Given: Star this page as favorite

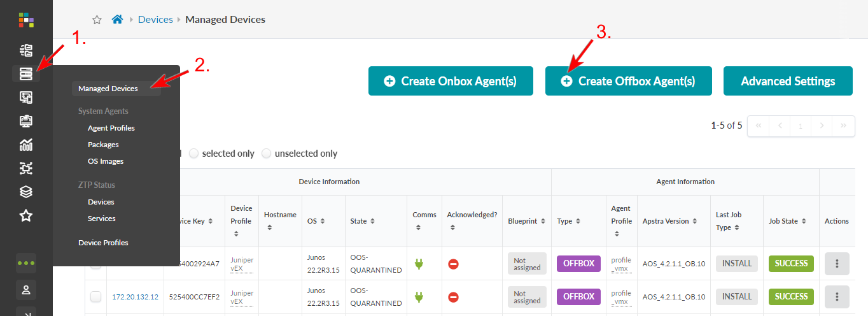Looking at the screenshot, I should pos(97,20).
